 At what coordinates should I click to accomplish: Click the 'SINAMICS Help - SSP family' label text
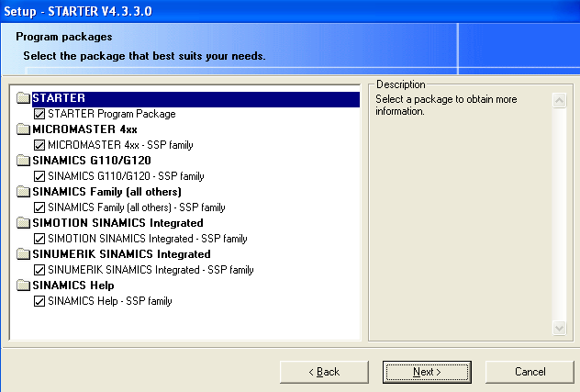pos(110,301)
